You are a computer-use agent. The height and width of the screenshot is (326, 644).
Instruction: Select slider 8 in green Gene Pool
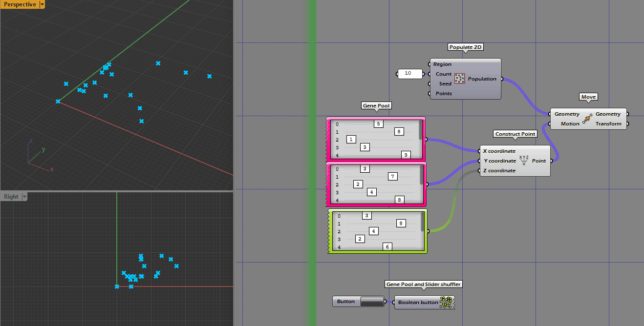point(401,224)
